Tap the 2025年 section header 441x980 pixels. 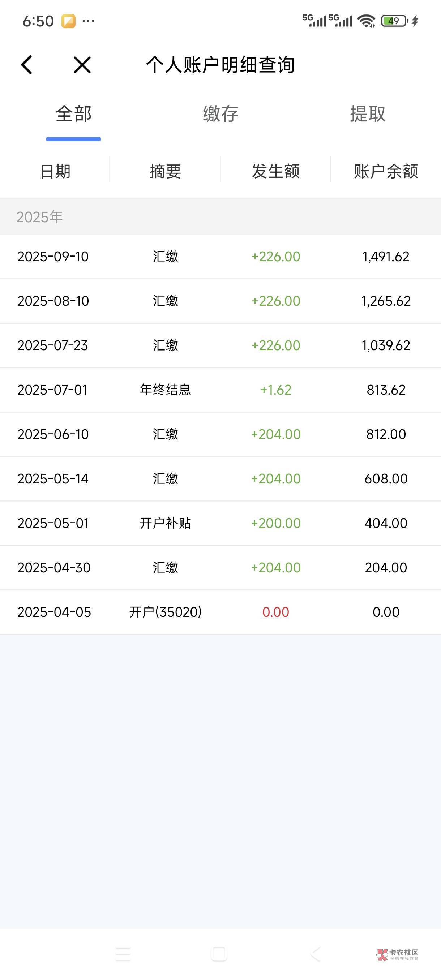pyautogui.click(x=39, y=217)
